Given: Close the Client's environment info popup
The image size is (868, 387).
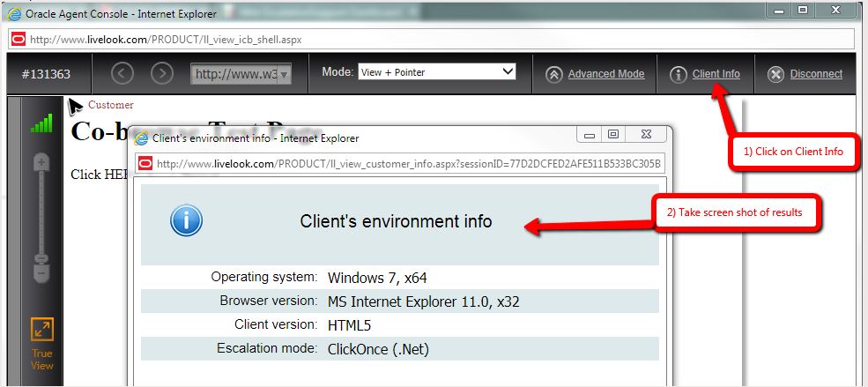Looking at the screenshot, I should [646, 135].
